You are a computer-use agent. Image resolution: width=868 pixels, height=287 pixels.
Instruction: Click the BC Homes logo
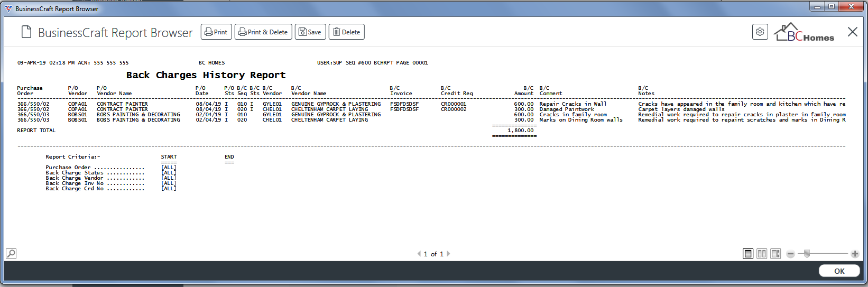point(804,32)
